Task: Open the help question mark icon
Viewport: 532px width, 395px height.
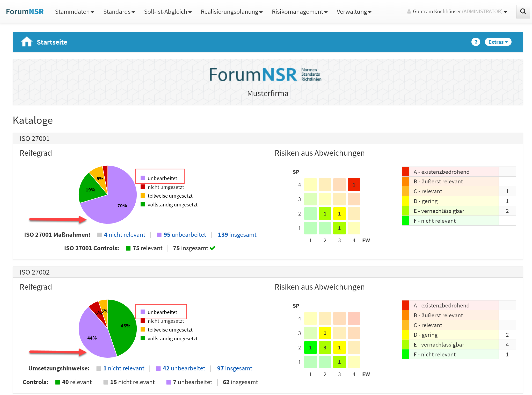Action: pos(475,42)
